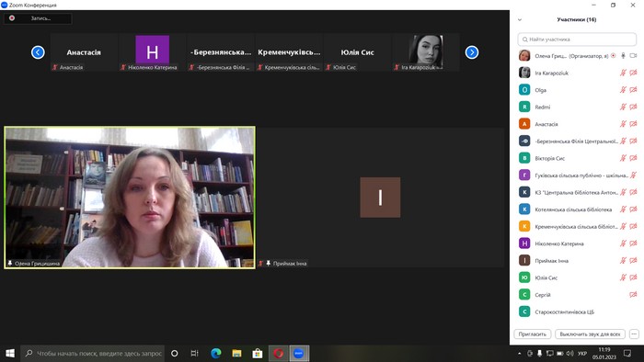The image size is (644, 362).
Task: Click Вікторія Сис muted microphone icon
Action: coord(623,158)
